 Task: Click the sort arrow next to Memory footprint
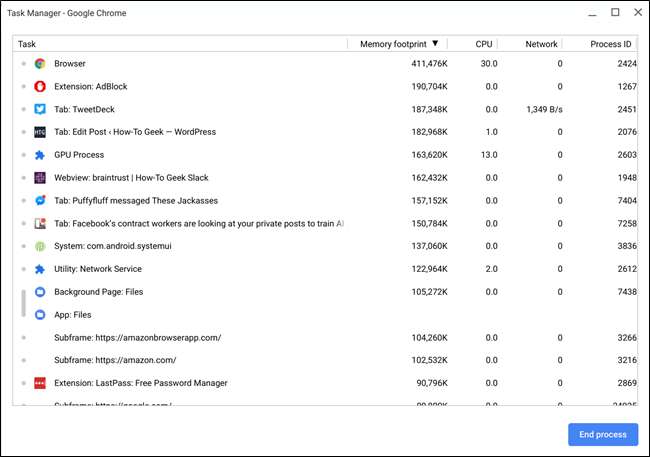pos(435,43)
